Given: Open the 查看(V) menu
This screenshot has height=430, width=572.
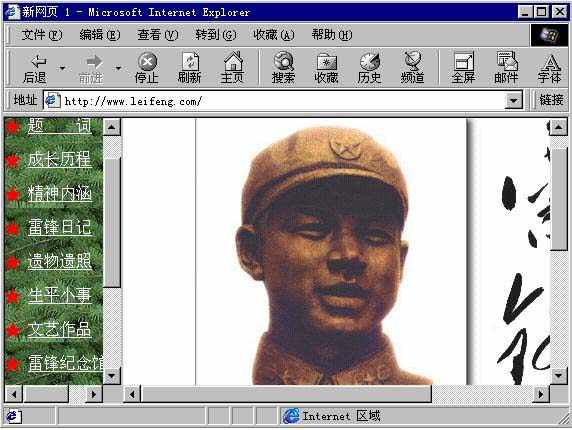Looking at the screenshot, I should pos(158,35).
